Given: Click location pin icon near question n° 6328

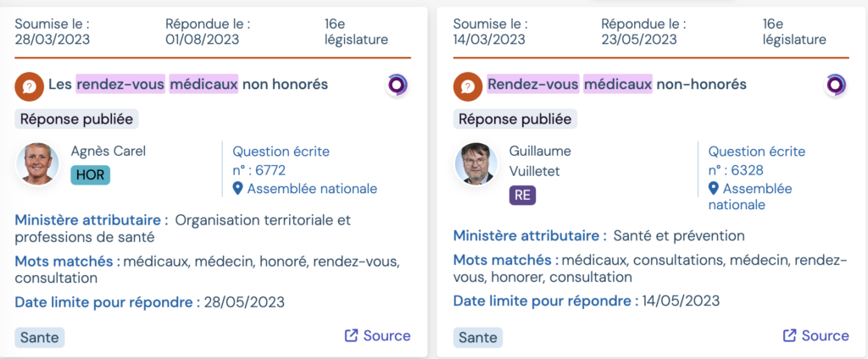Looking at the screenshot, I should (x=714, y=189).
